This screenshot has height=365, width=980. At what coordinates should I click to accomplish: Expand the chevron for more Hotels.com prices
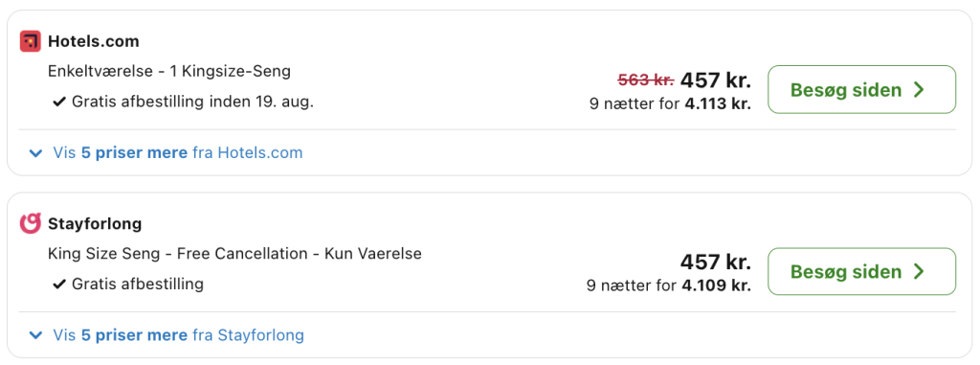36,152
